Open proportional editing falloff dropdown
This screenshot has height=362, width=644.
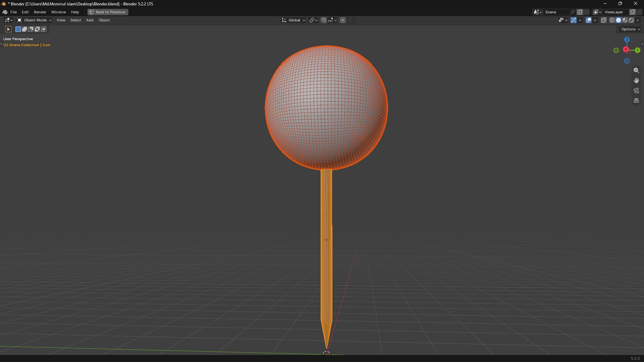point(352,20)
